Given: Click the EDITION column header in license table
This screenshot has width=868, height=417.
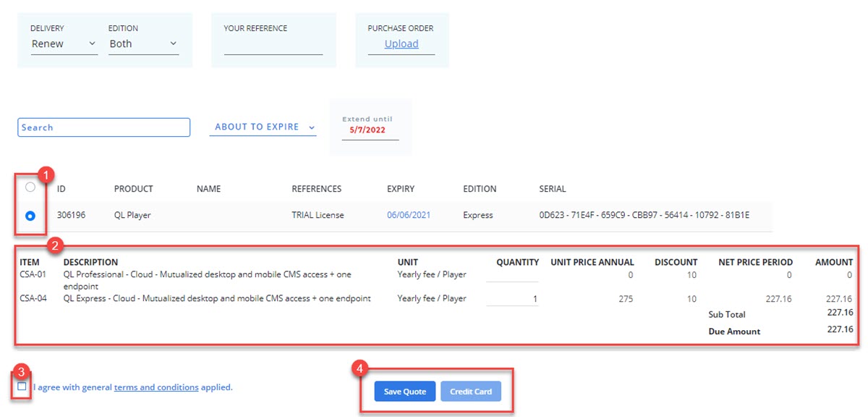Looking at the screenshot, I should click(x=480, y=189).
